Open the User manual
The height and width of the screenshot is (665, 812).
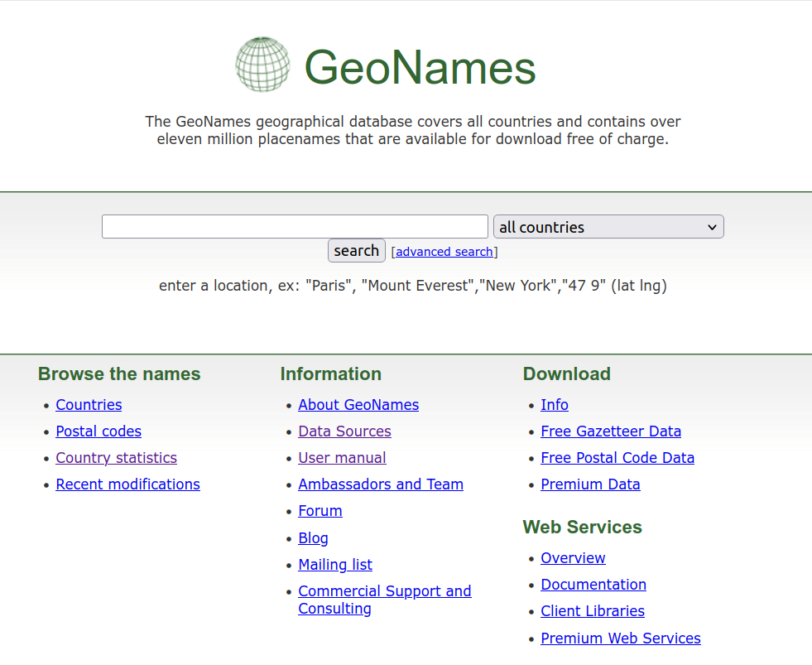pyautogui.click(x=342, y=458)
